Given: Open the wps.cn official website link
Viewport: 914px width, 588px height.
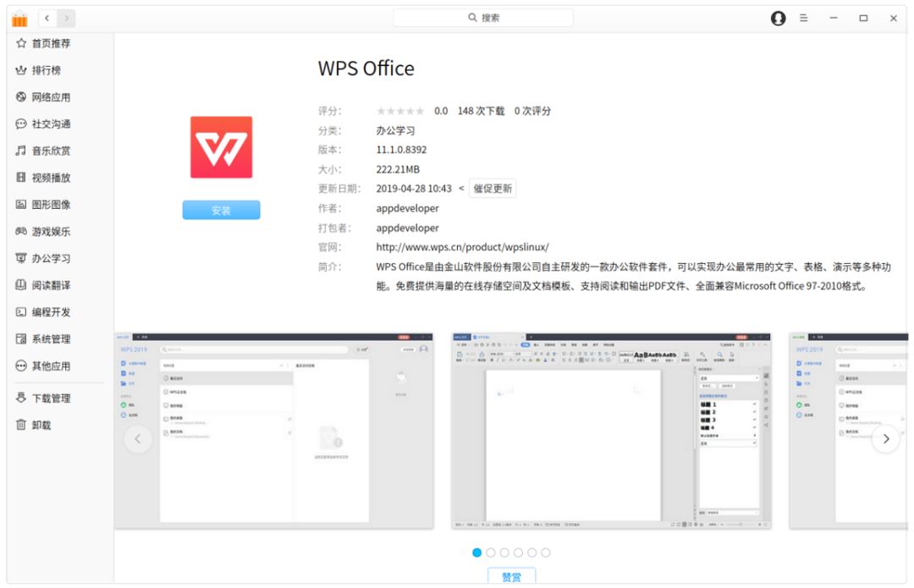Looking at the screenshot, I should (462, 247).
